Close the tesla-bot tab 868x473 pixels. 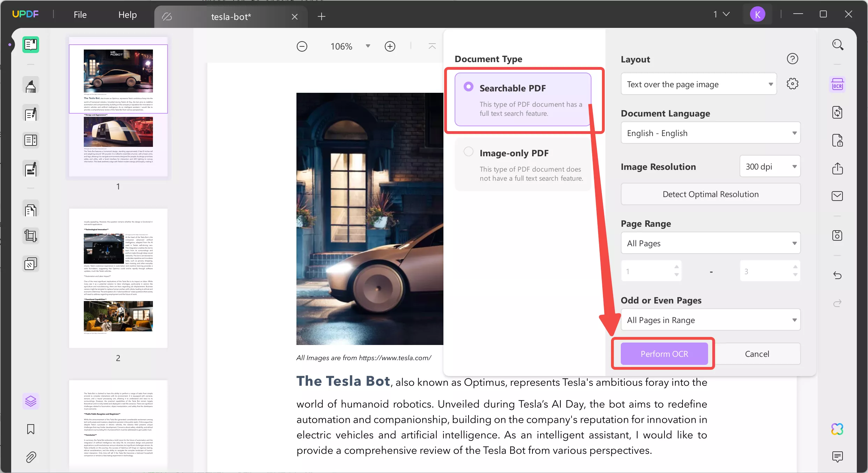pos(294,16)
